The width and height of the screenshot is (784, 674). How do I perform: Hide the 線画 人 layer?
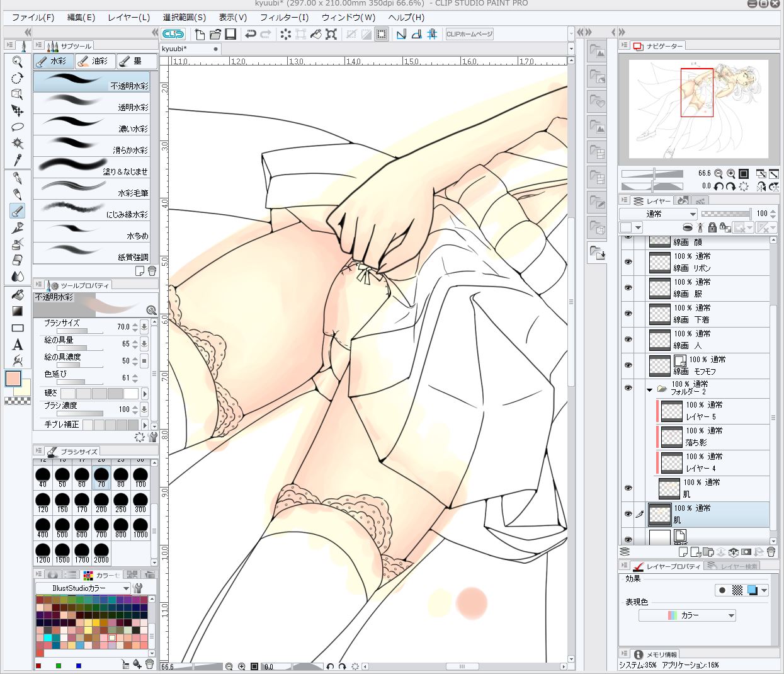click(x=628, y=340)
